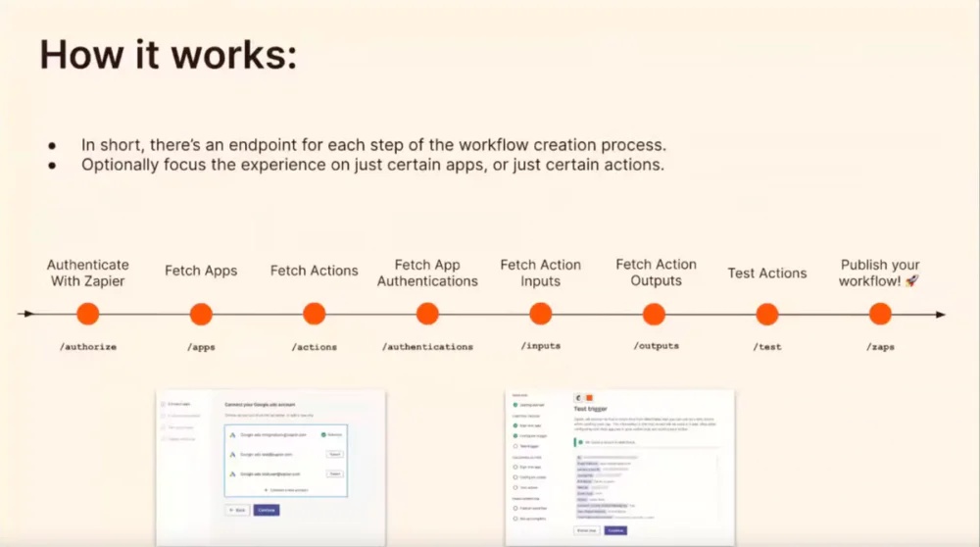Select the bullet starting 'In short, there's an endpoint'
The image size is (980, 547).
tap(373, 145)
